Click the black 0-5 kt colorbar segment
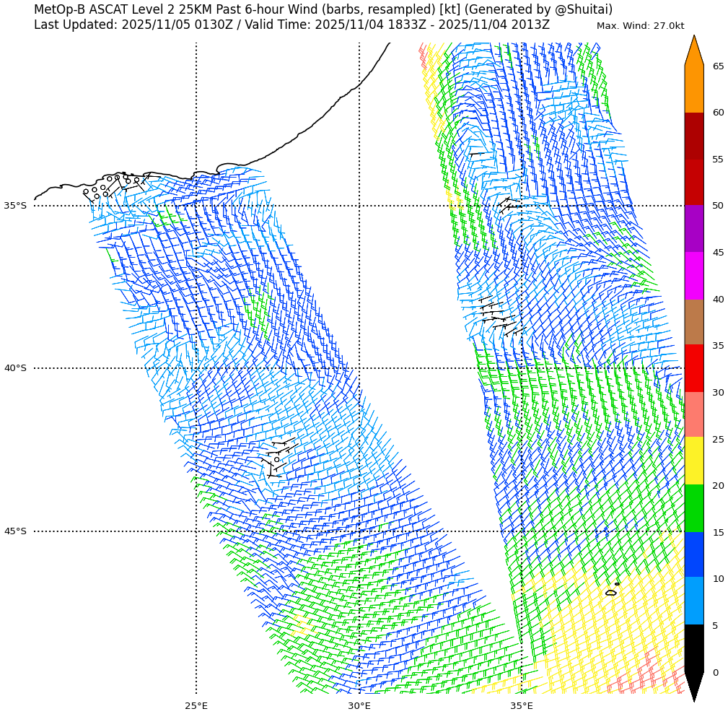This screenshot has width=728, height=714. 693,648
